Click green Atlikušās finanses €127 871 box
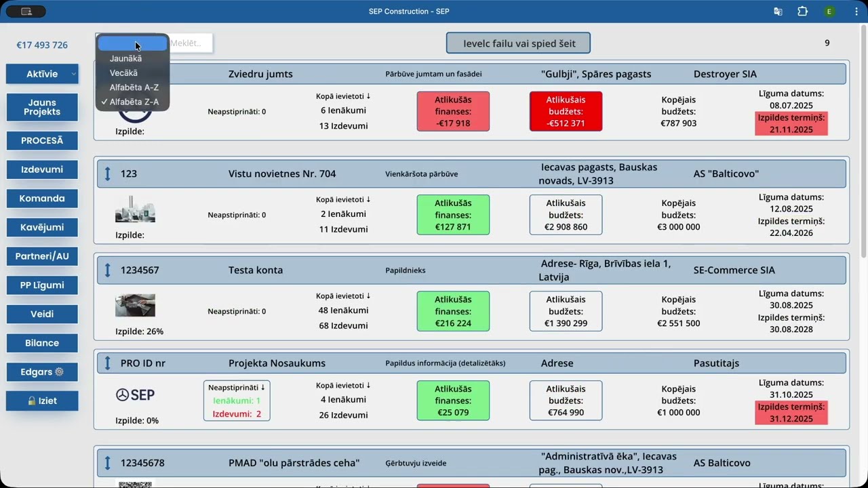Image resolution: width=868 pixels, height=488 pixels. pos(453,215)
